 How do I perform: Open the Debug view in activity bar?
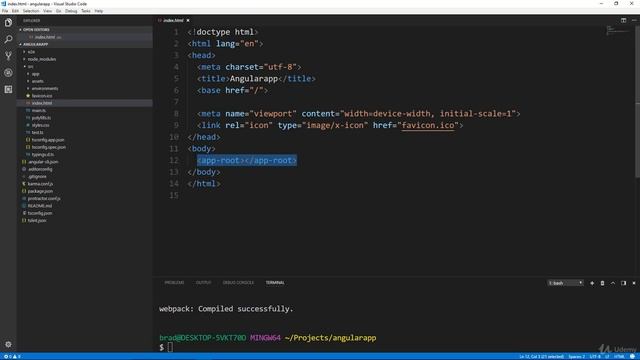click(8, 73)
